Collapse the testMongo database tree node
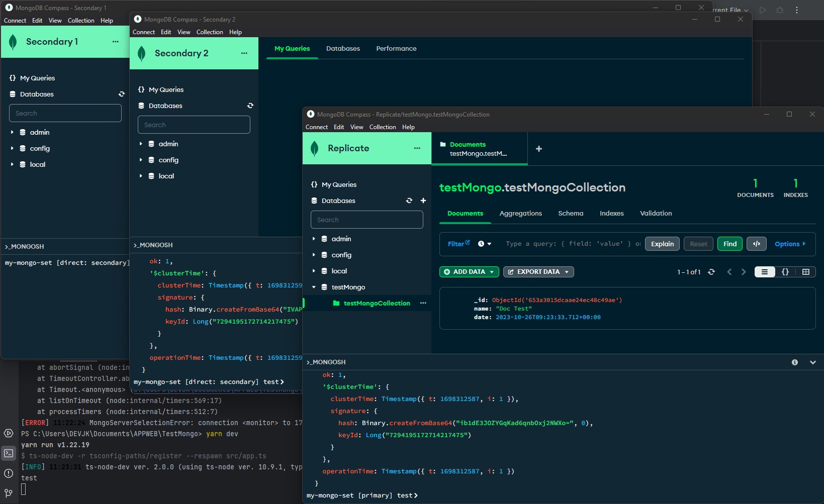The height and width of the screenshot is (504, 824). [314, 287]
